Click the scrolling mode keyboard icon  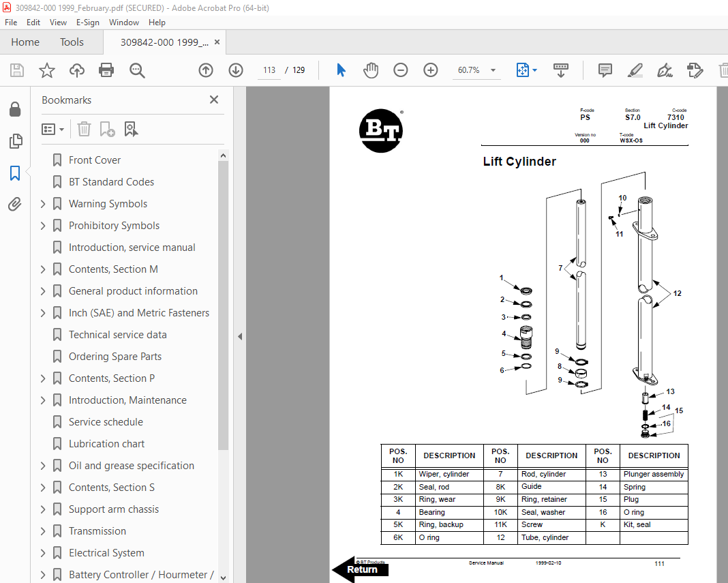(561, 70)
